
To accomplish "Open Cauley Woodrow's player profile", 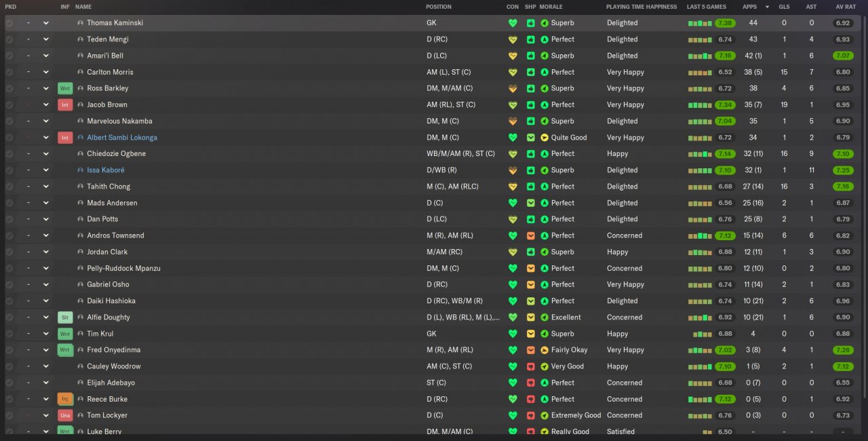I will (x=114, y=366).
